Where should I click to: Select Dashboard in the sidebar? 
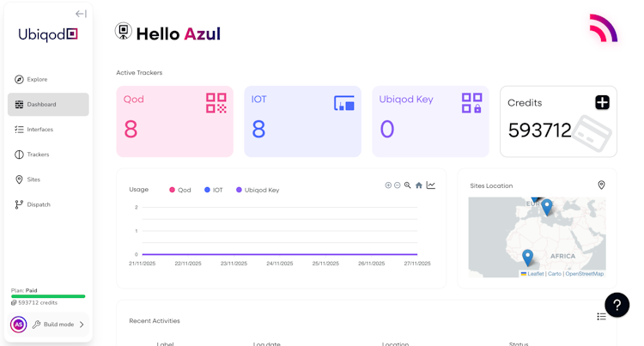pos(48,104)
